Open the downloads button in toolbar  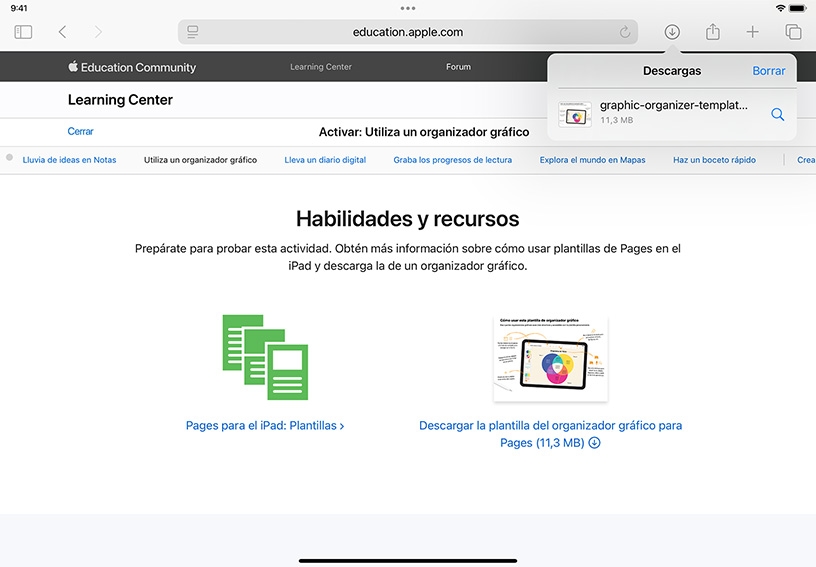pyautogui.click(x=672, y=32)
